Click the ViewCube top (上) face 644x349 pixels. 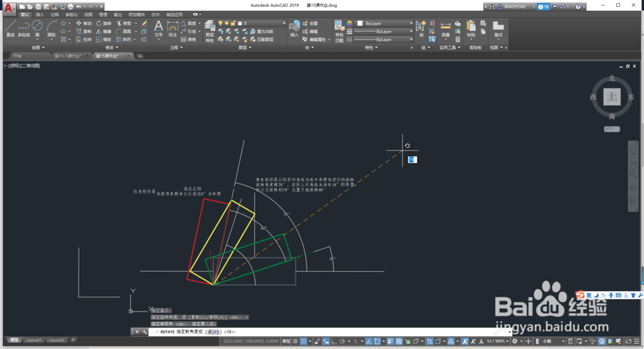(x=612, y=97)
